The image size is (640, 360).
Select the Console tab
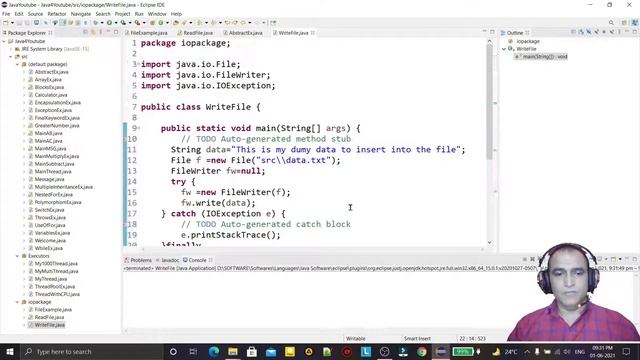pyautogui.click(x=197, y=260)
